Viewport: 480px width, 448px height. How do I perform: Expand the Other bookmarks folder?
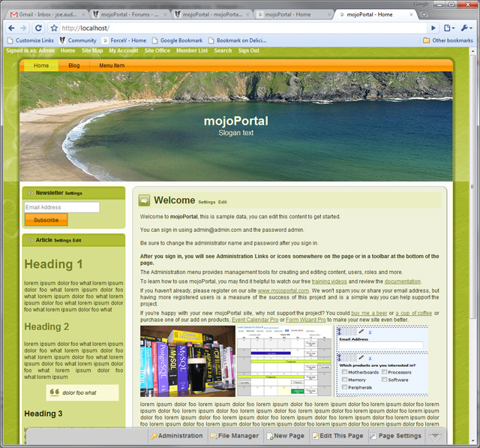pyautogui.click(x=448, y=41)
